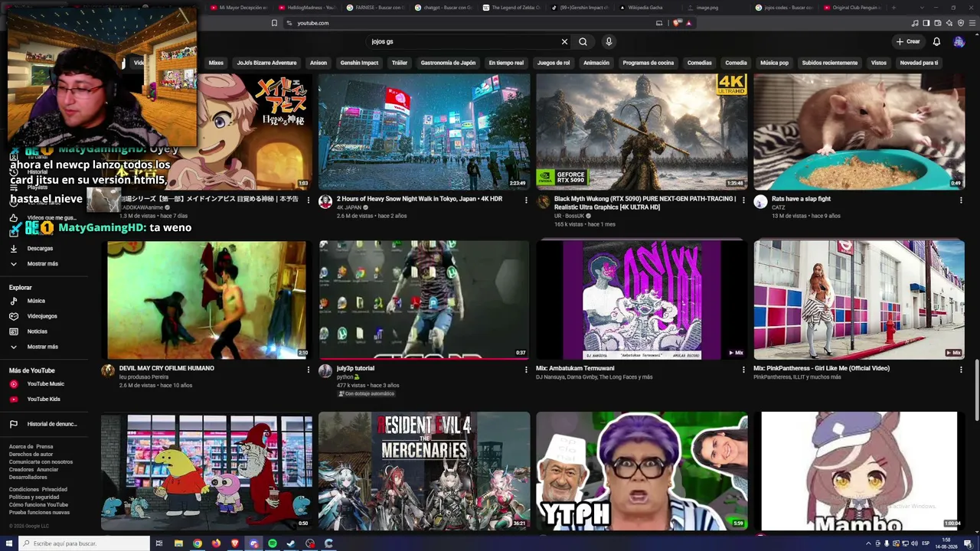980x551 pixels.
Task: Open the Ambatukam Termuwani mix thumbnail
Action: [642, 300]
